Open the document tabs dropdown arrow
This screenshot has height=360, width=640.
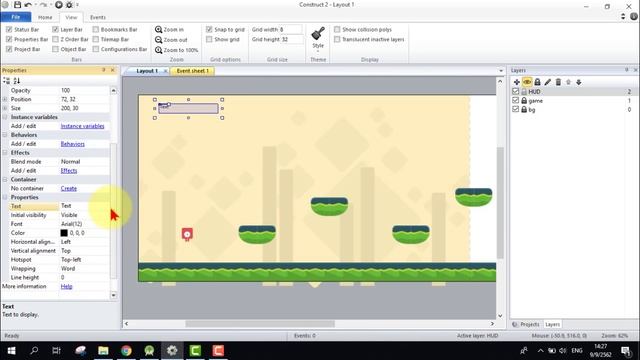[501, 71]
